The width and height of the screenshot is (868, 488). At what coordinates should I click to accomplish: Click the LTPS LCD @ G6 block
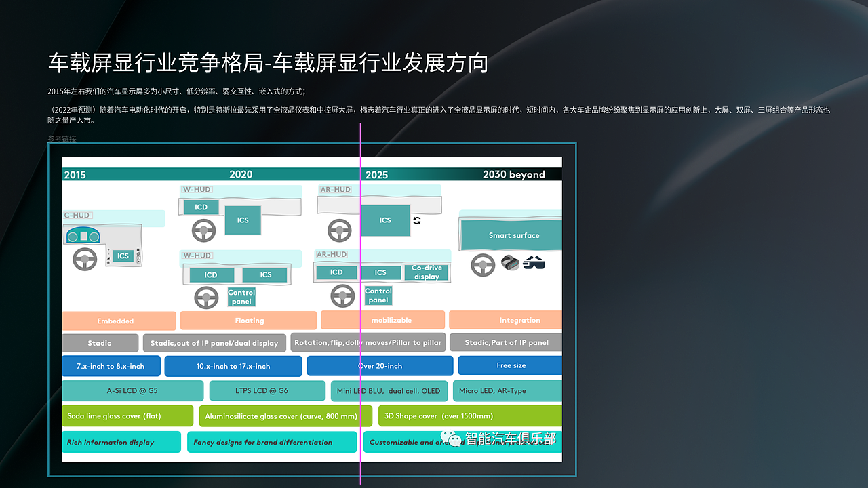click(267, 390)
